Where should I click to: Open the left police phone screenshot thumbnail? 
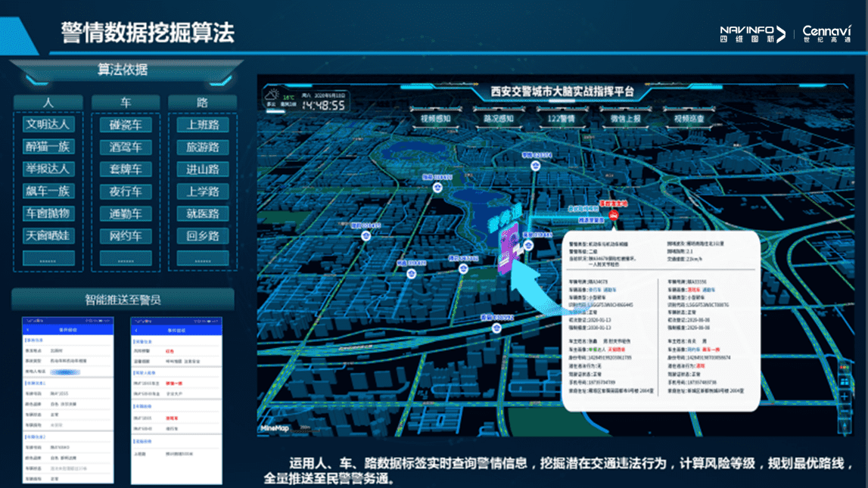point(68,401)
